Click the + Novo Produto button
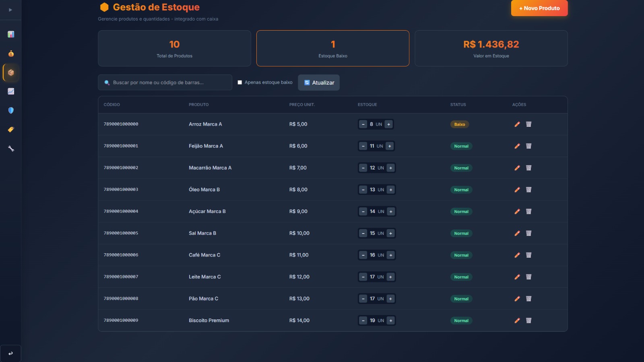This screenshot has height=362, width=644. click(539, 8)
